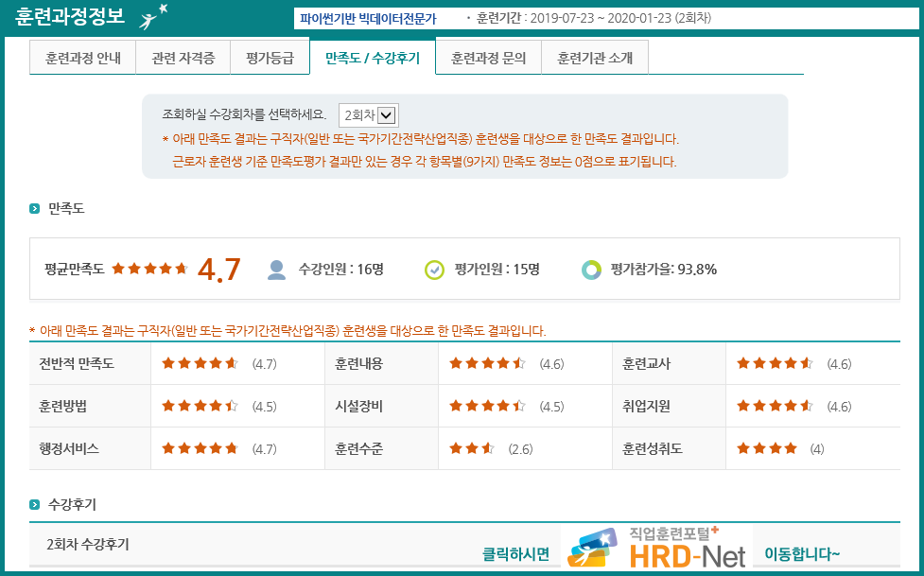The width and height of the screenshot is (924, 576).
Task: View the 훈련기관 소개 tab
Action: pos(594,58)
